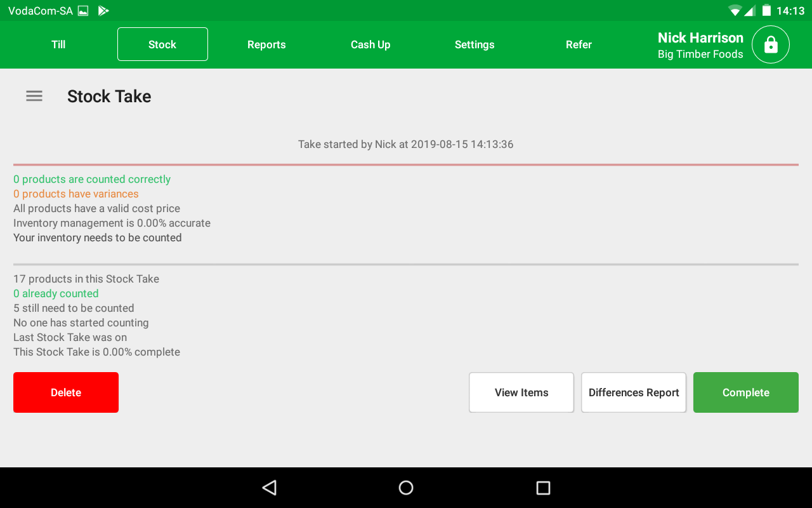Screen dimensions: 812x508
Task: Tap the Big Timber Foods store name
Action: 700,54
